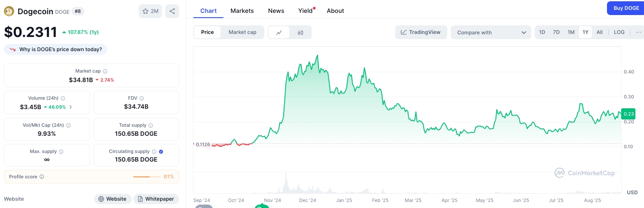Screen dimensions: 644x208
Task: Click the Profile score progress bar
Action: click(x=147, y=177)
